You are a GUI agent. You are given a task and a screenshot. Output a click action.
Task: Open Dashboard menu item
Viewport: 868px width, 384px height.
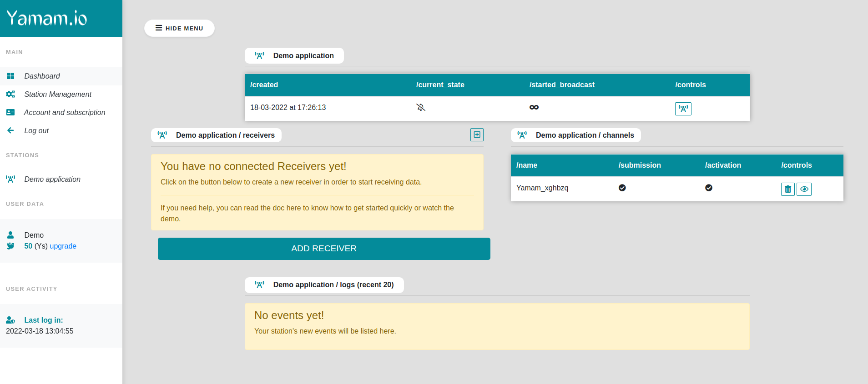coord(61,76)
